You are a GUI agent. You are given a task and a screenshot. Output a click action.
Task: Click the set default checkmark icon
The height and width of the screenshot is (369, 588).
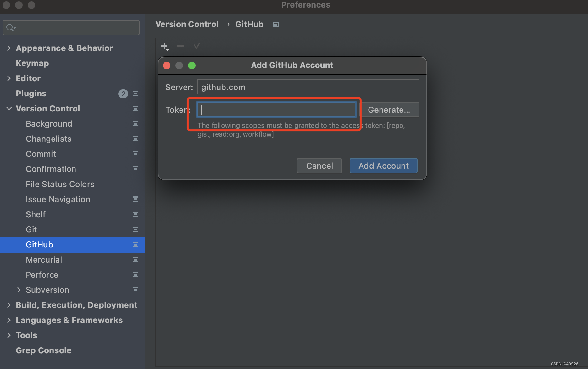point(197,46)
